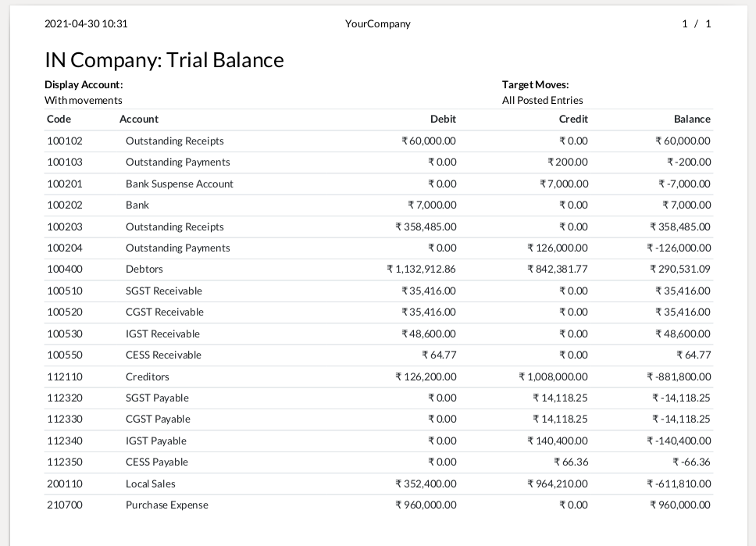Click the Balance column header
The height and width of the screenshot is (546, 756).
pyautogui.click(x=692, y=119)
